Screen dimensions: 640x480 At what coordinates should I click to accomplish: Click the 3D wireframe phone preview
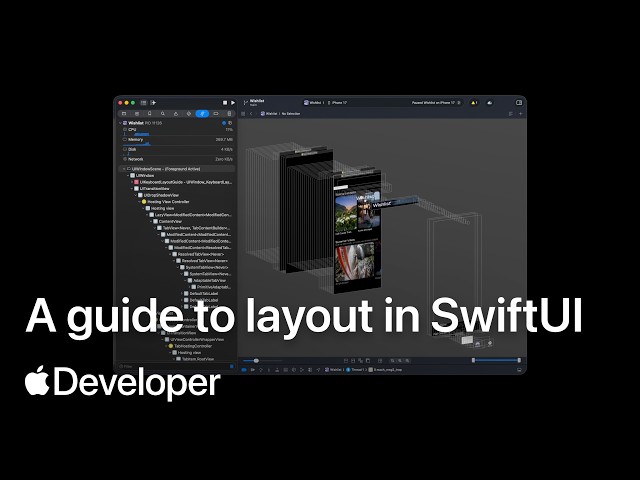point(357,232)
